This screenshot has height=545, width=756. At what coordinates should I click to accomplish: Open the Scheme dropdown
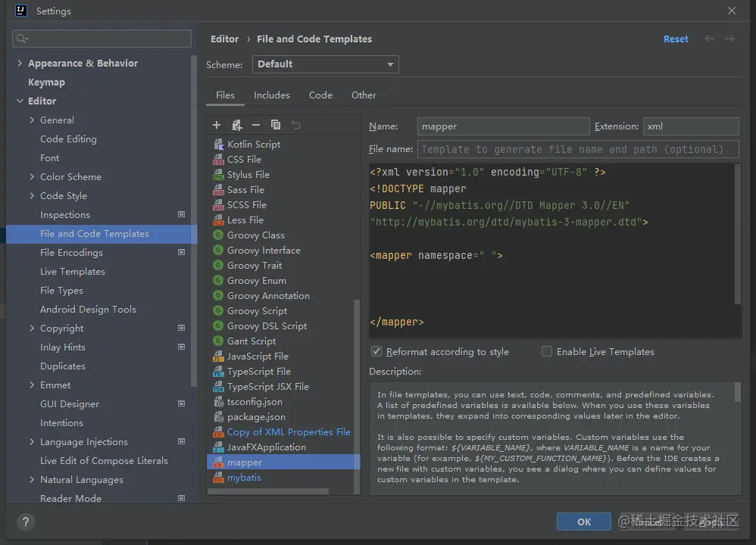326,64
